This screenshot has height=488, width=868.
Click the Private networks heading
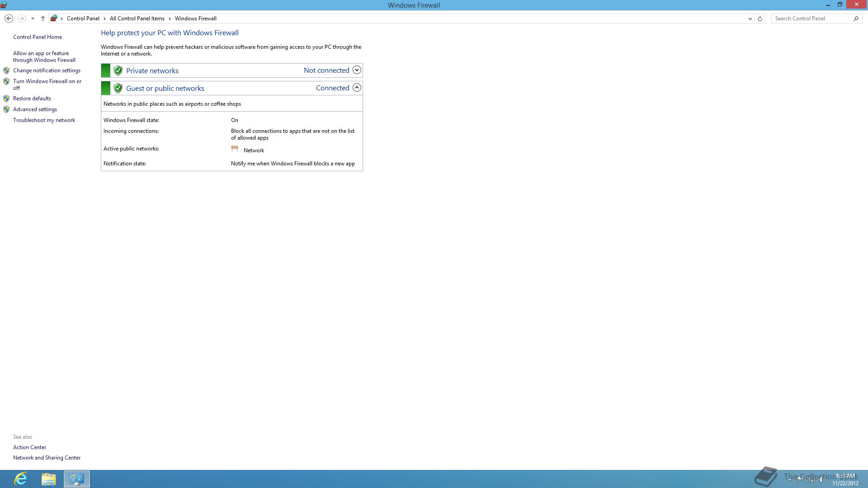point(152,70)
